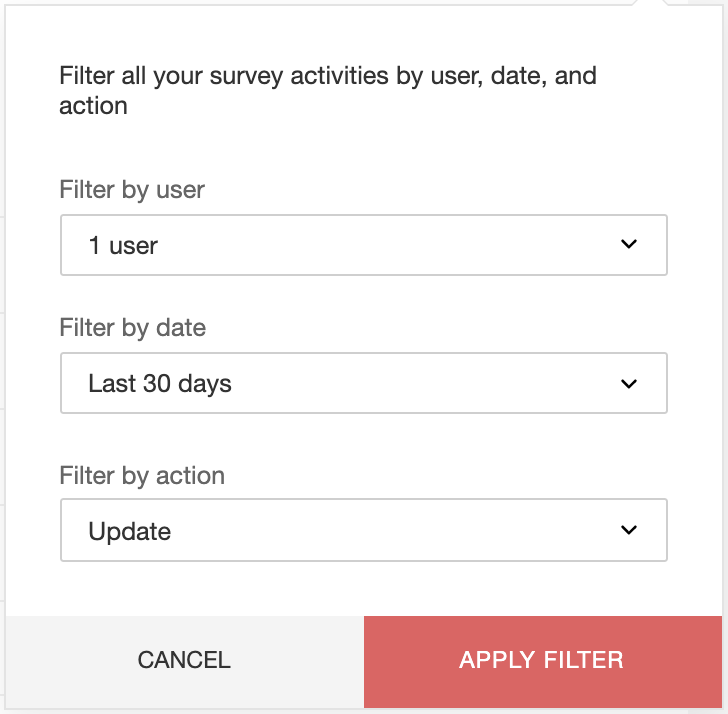
Task: Click the "Last 30 days" selected value
Action: click(160, 383)
